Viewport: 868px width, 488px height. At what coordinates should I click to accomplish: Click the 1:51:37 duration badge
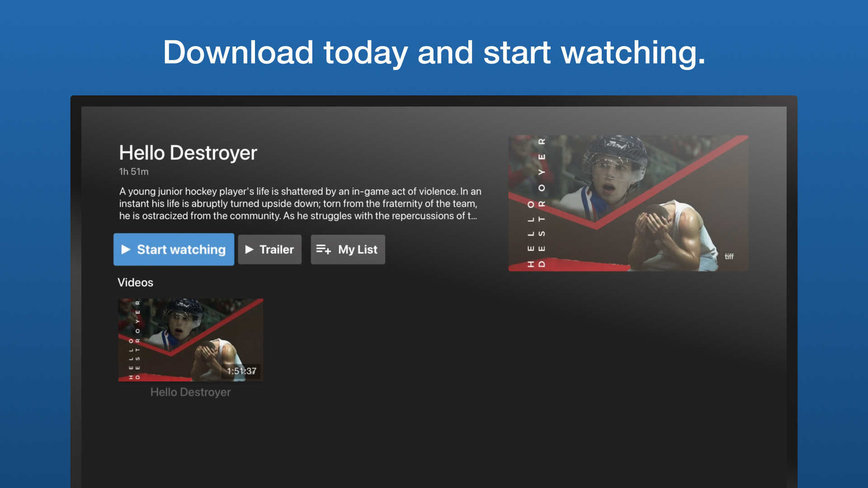click(241, 371)
